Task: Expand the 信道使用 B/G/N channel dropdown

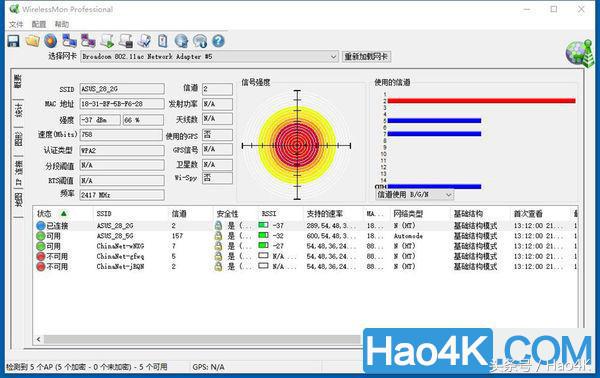Action: click(x=415, y=195)
